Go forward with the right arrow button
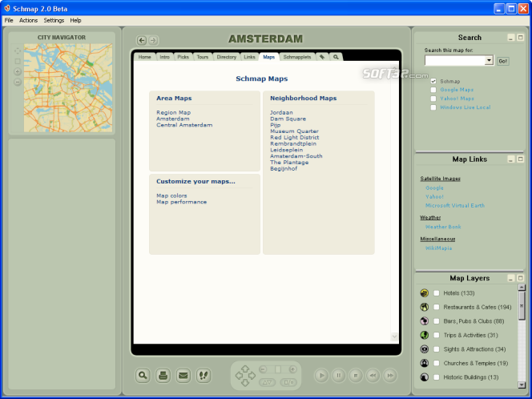The height and width of the screenshot is (399, 532). tap(153, 40)
